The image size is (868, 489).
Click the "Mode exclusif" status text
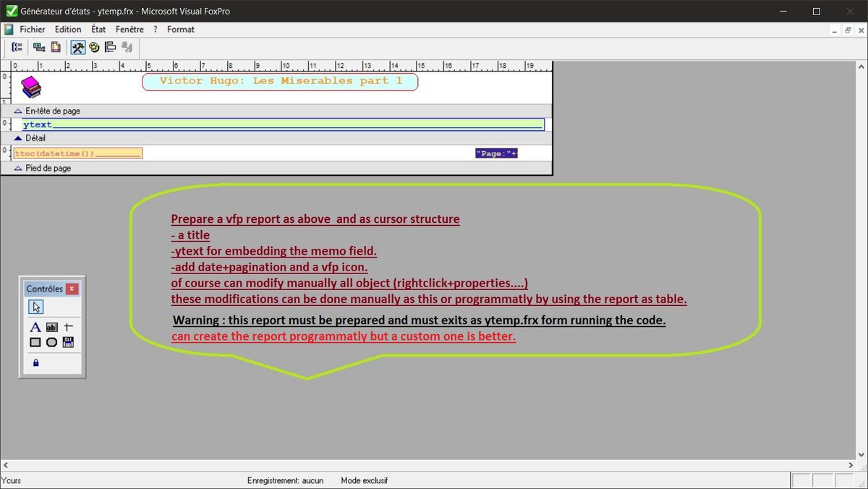(365, 480)
